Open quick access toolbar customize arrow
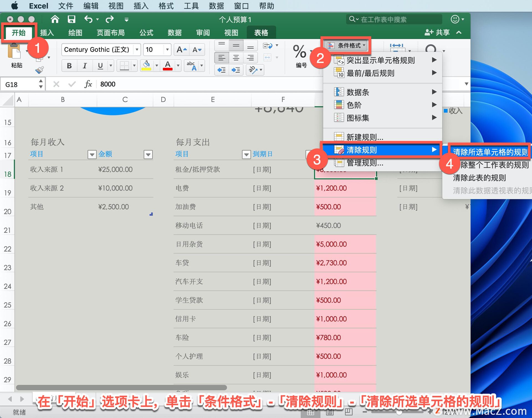This screenshot has height=418, width=532. pos(126,19)
